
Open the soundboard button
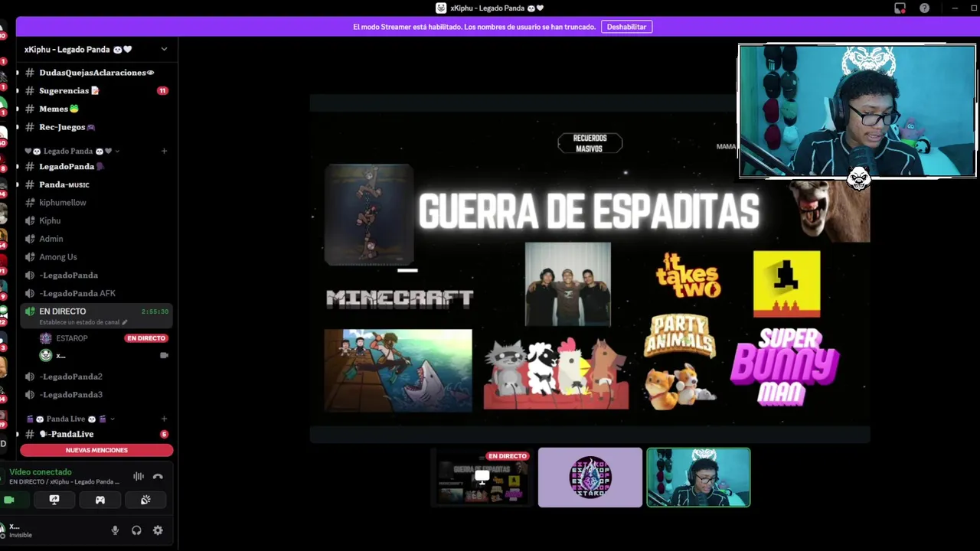(x=145, y=500)
